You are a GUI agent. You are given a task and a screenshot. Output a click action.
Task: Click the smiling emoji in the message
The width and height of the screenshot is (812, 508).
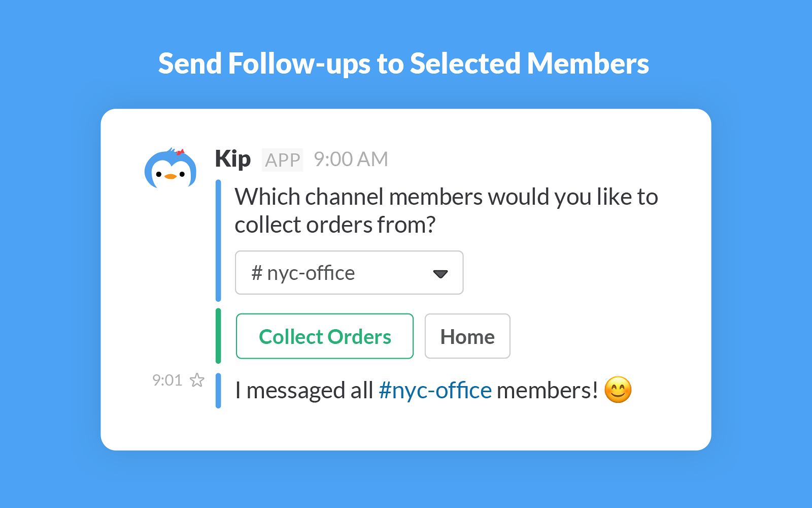point(618,390)
